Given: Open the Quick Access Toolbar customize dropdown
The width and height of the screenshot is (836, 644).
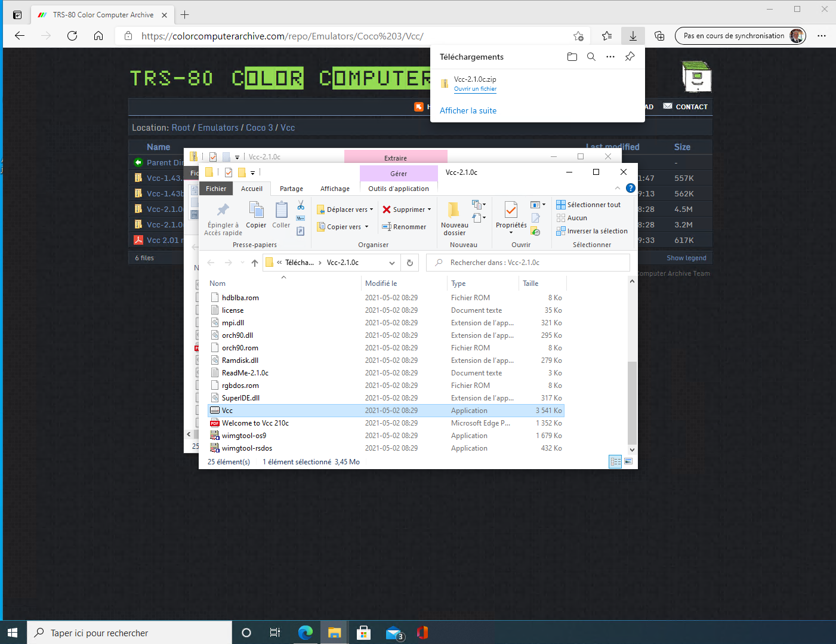Looking at the screenshot, I should [252, 172].
